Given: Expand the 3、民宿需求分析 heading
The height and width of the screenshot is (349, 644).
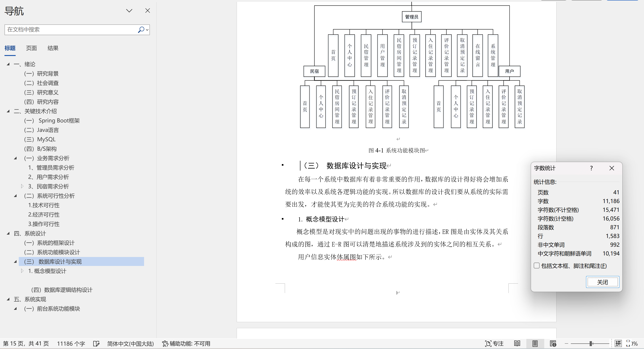Looking at the screenshot, I should 22,186.
